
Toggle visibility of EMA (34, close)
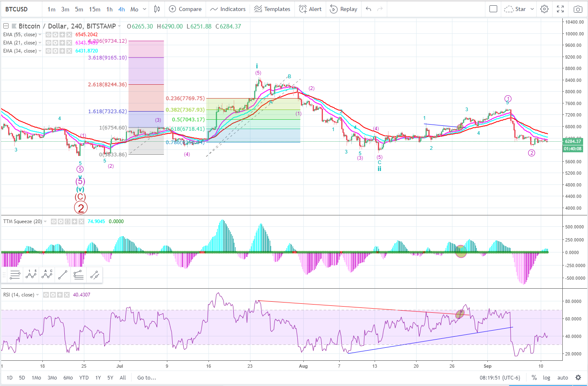tap(48, 51)
